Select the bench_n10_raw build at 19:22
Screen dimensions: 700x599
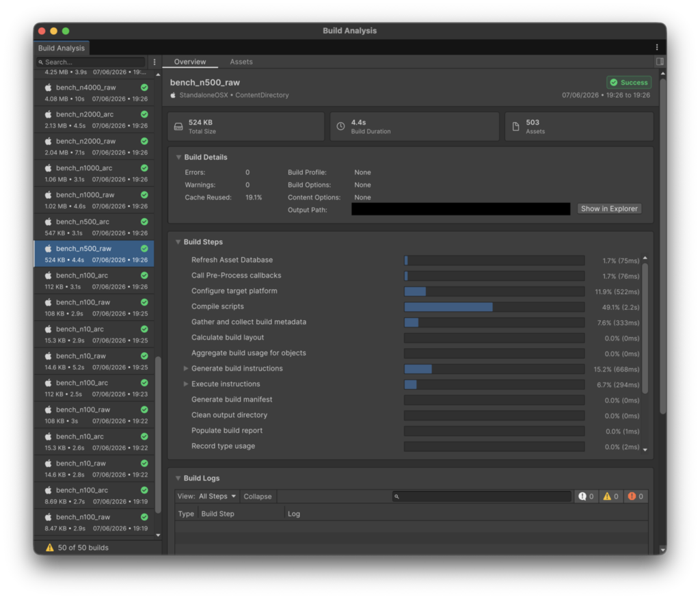tap(94, 468)
